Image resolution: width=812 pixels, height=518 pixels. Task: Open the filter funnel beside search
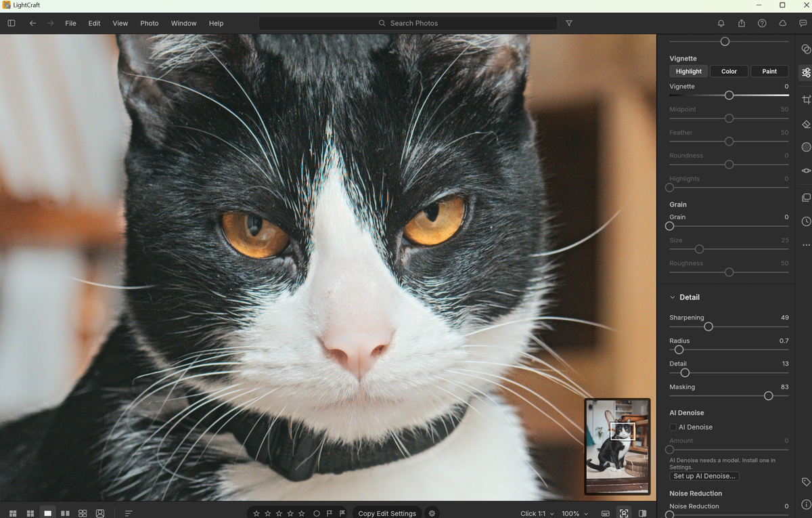[569, 23]
